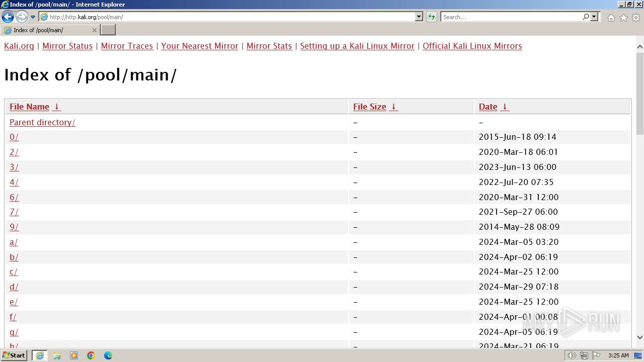644x362 pixels.
Task: Open the volume speaker tray icon
Action: pyautogui.click(x=572, y=355)
